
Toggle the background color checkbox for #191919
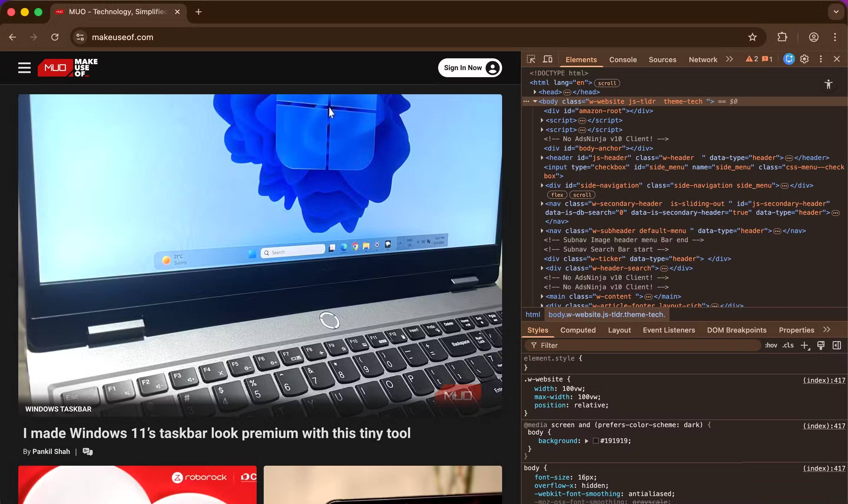click(596, 440)
